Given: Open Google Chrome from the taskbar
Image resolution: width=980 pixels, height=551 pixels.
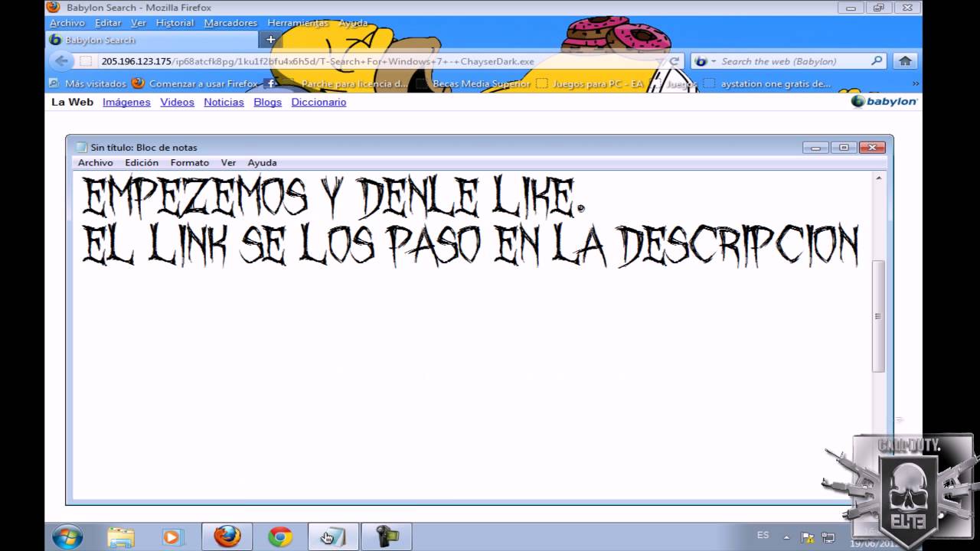Looking at the screenshot, I should click(x=280, y=537).
